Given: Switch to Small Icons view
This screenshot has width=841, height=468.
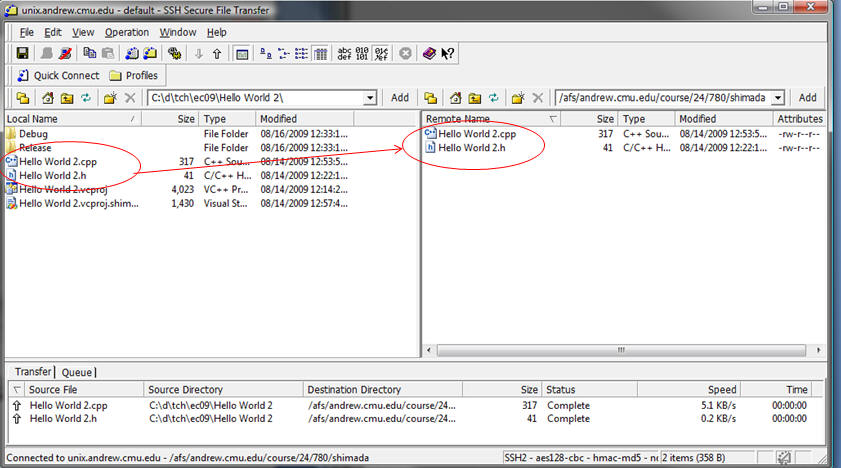Looking at the screenshot, I should pyautogui.click(x=284, y=53).
